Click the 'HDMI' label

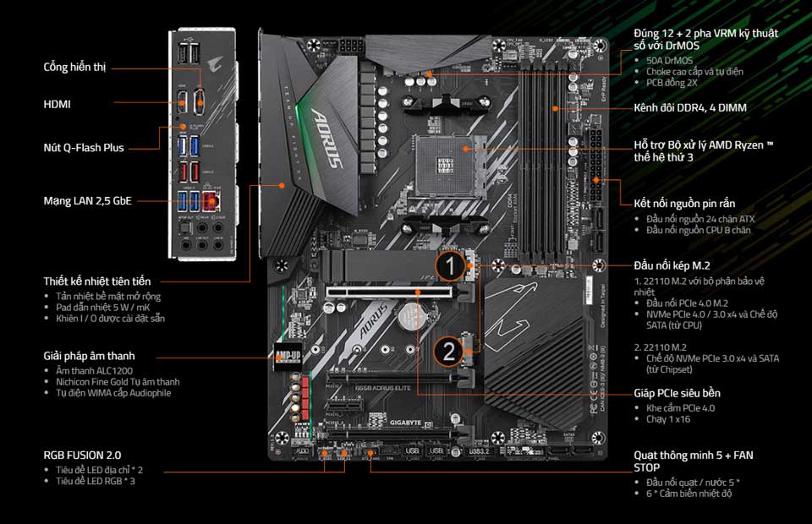[57, 104]
